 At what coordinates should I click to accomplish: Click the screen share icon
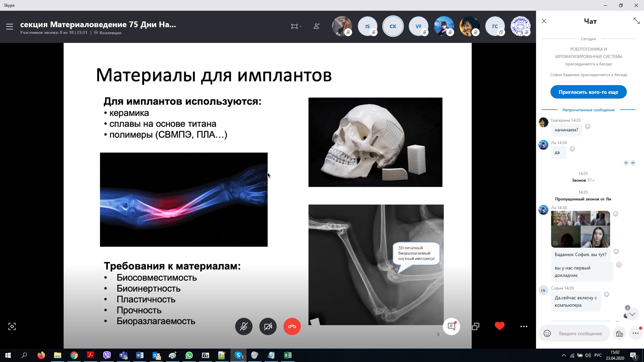coord(476,326)
